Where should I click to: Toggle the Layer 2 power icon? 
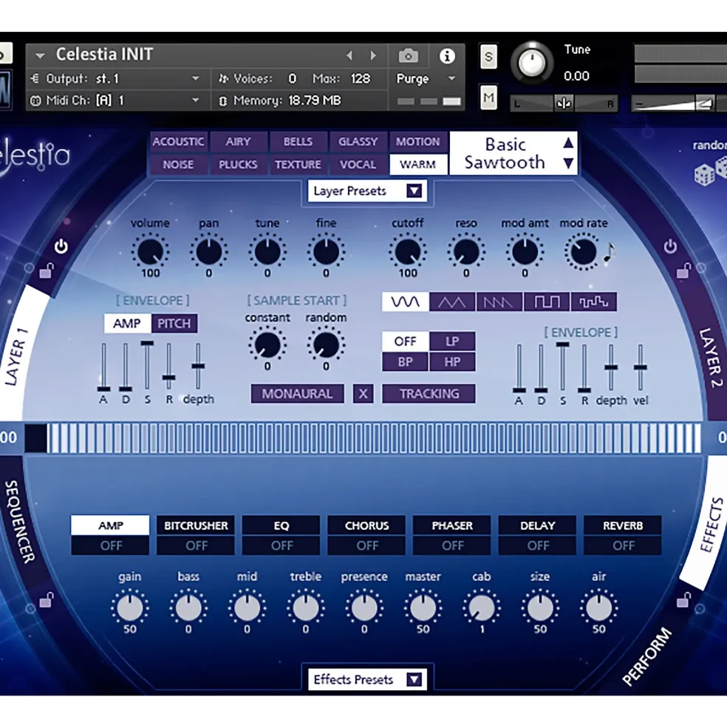coord(670,246)
